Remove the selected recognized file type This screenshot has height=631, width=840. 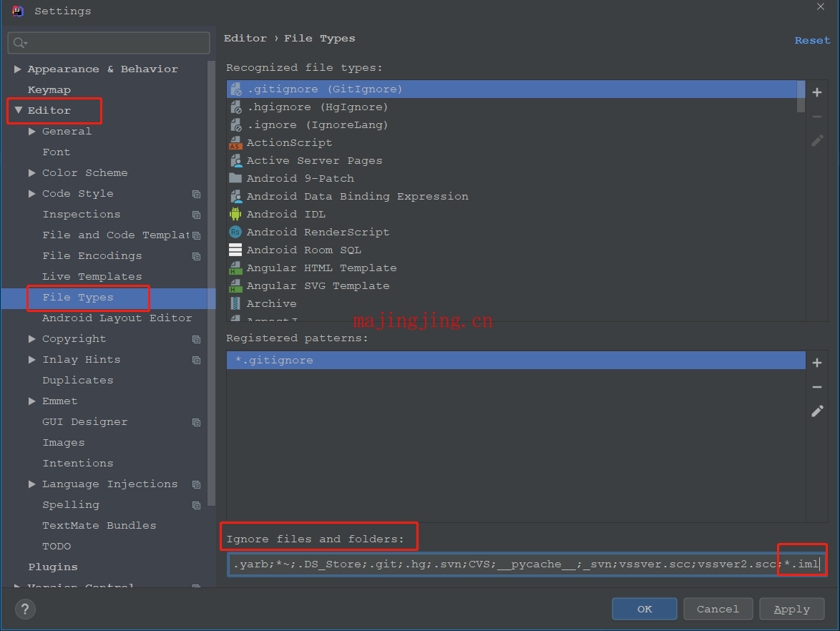tap(817, 117)
